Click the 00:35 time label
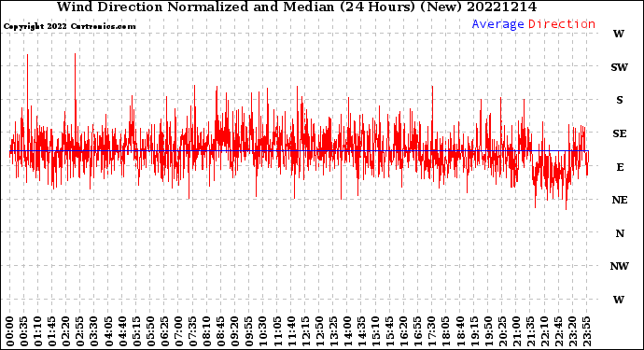 pos(24,331)
